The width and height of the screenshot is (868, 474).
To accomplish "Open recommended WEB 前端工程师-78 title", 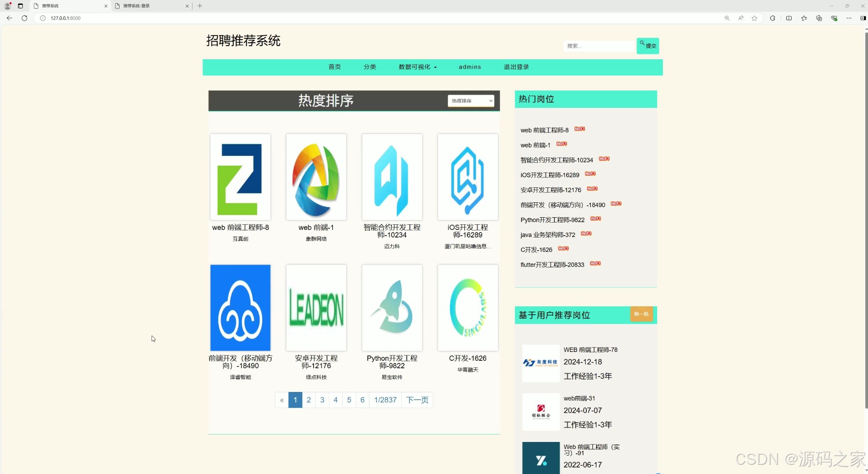I will pyautogui.click(x=590, y=350).
